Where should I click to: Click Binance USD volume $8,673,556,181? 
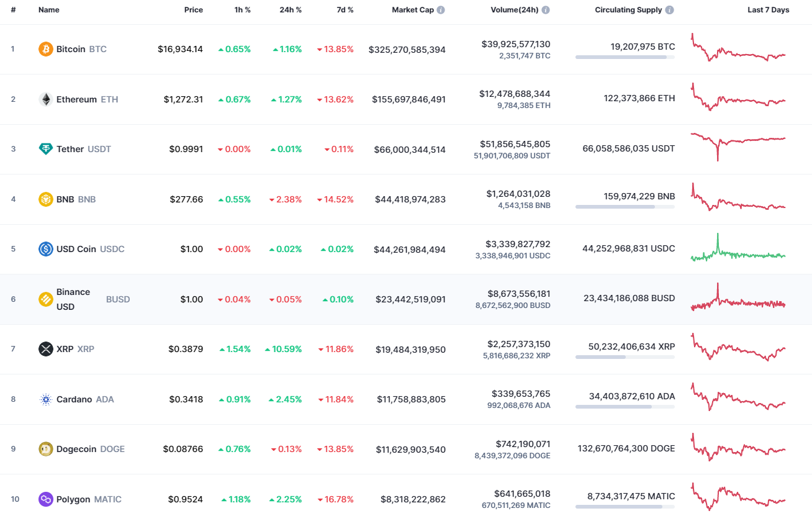pyautogui.click(x=519, y=294)
